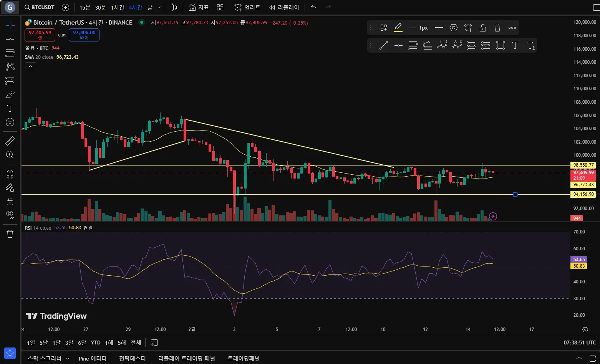Select 1-5 Elliott wave tool
This screenshot has width=600, height=364.
click(442, 45)
